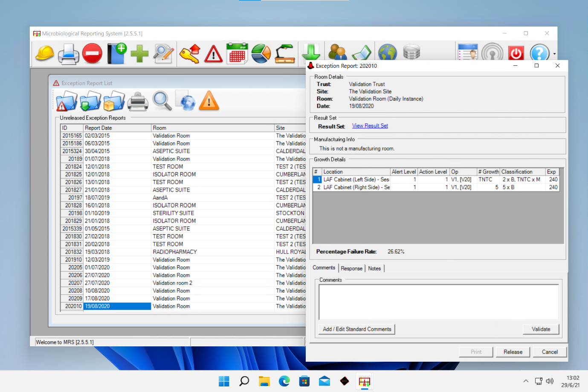Click the green plus toolbar icon
The height and width of the screenshot is (392, 588).
(139, 54)
